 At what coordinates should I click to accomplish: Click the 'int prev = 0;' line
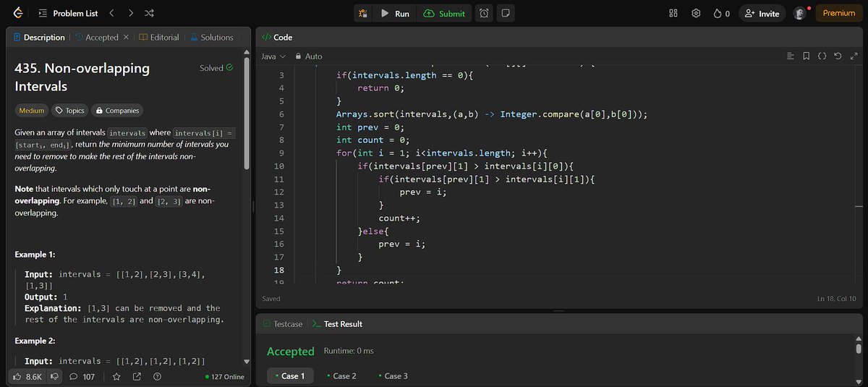[372, 127]
